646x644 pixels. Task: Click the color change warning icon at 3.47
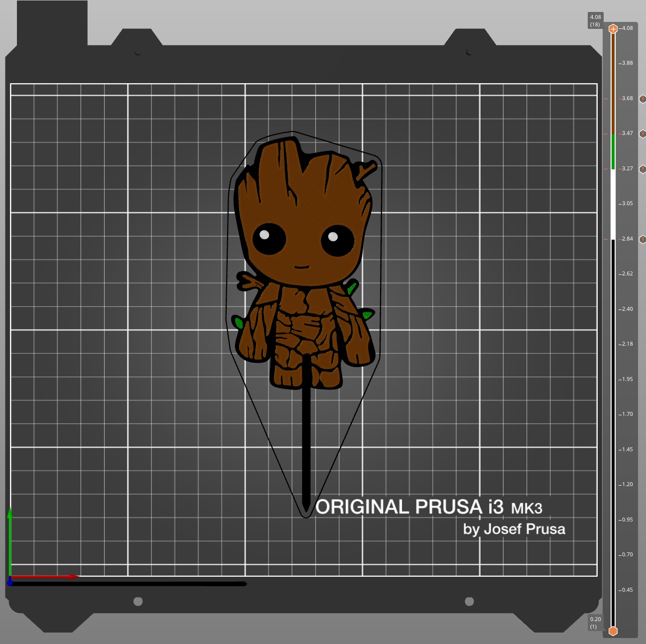click(x=643, y=134)
